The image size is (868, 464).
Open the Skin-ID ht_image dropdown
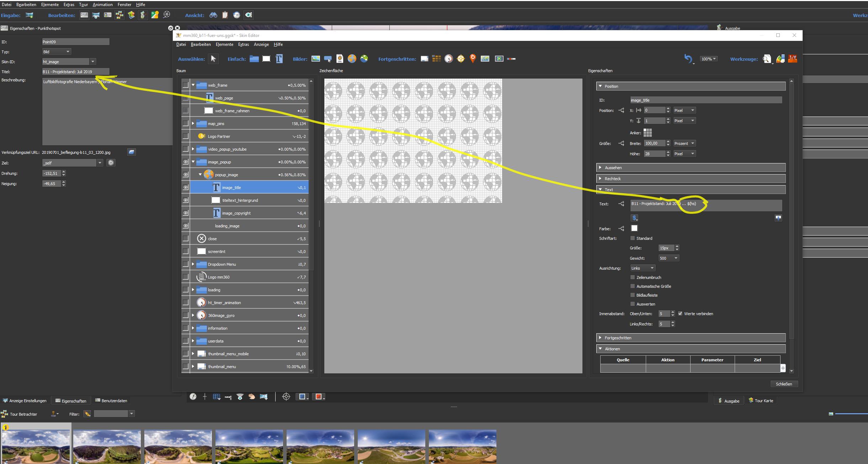pos(92,61)
